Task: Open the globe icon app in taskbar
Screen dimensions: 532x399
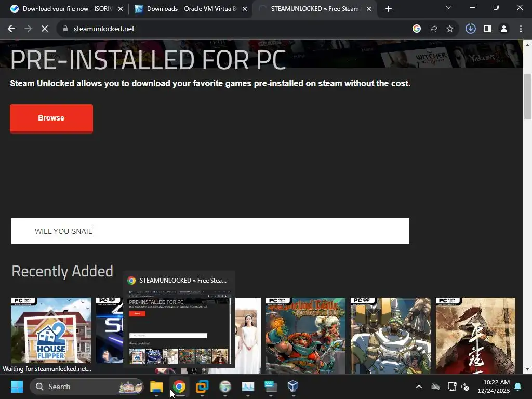Action: point(225,387)
